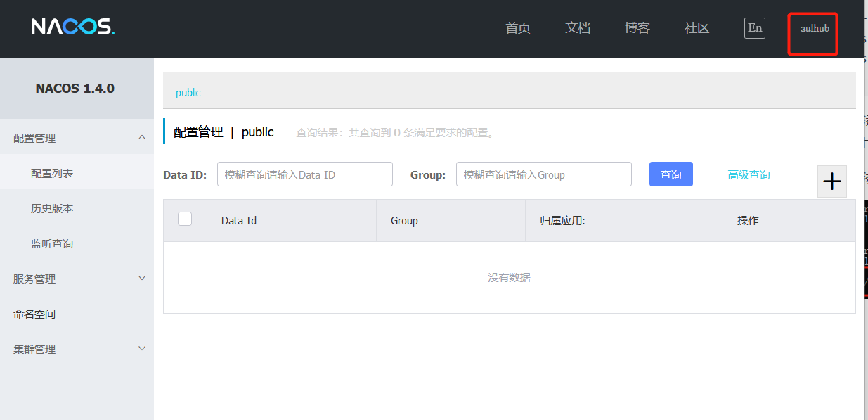The image size is (868, 420).
Task: Click the NACOS logo
Action: [72, 27]
